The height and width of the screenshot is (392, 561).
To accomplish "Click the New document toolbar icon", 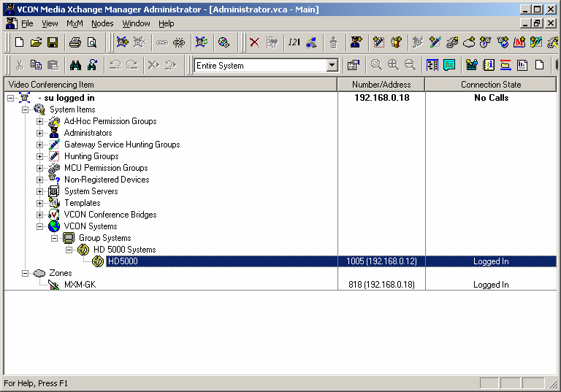I will [x=19, y=42].
